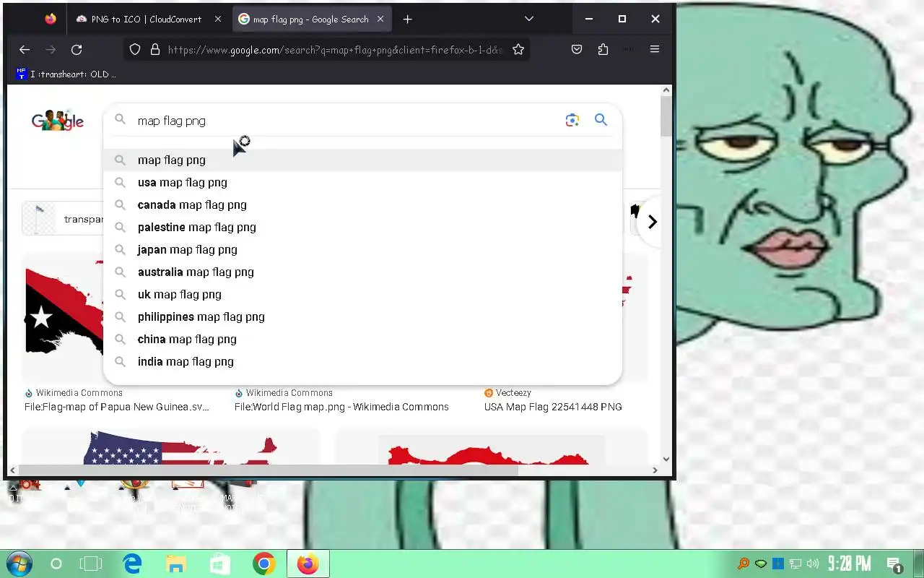Click the blue square tray icon
Image resolution: width=924 pixels, height=578 pixels.
tap(778, 564)
